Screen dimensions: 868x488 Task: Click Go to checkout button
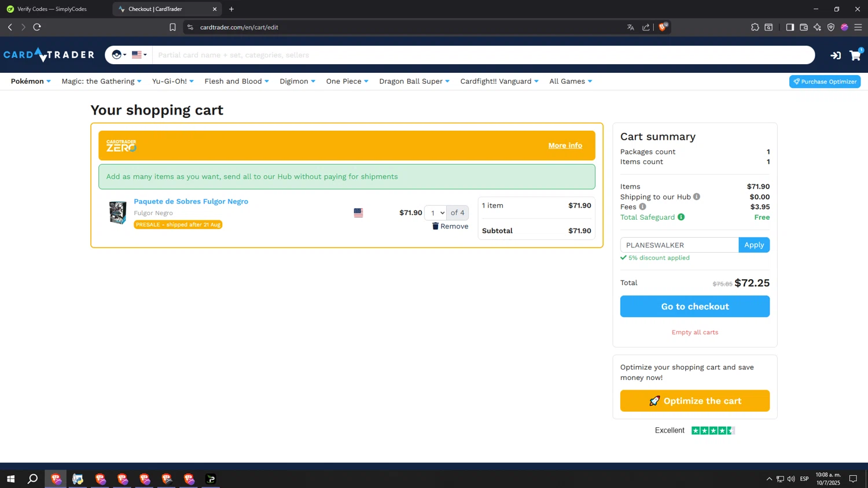click(x=695, y=306)
